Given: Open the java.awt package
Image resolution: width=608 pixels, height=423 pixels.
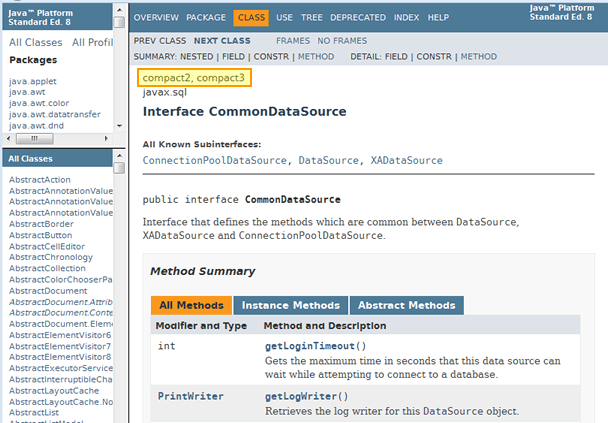Looking at the screenshot, I should tap(27, 92).
